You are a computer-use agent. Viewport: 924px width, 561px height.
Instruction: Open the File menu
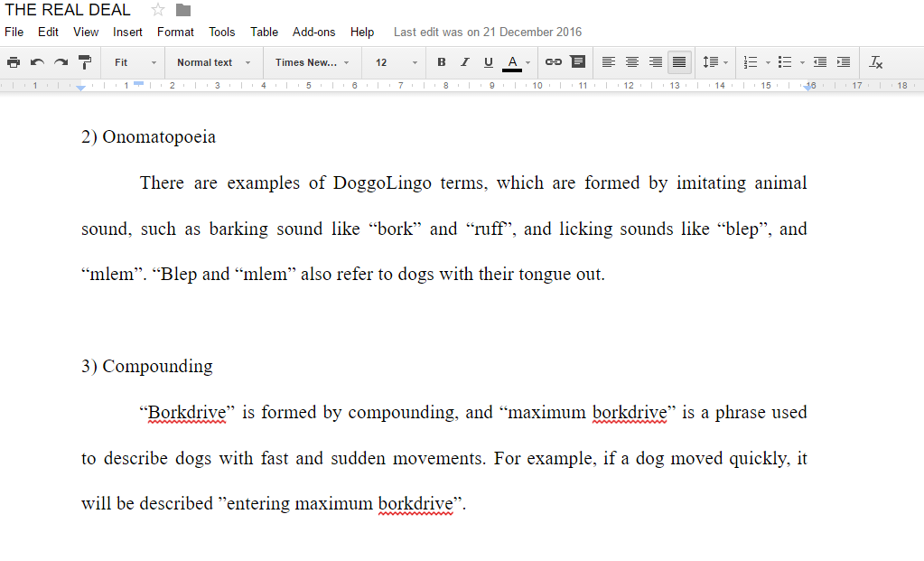pyautogui.click(x=14, y=32)
